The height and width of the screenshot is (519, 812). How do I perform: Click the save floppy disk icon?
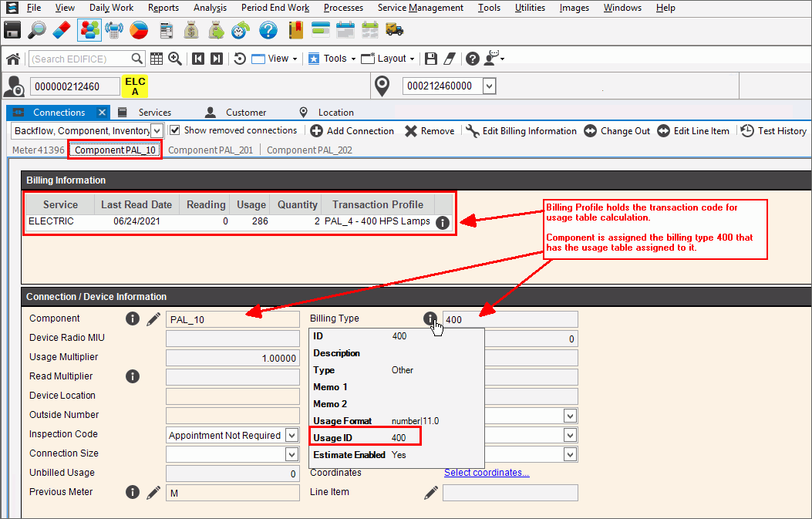coord(12,30)
